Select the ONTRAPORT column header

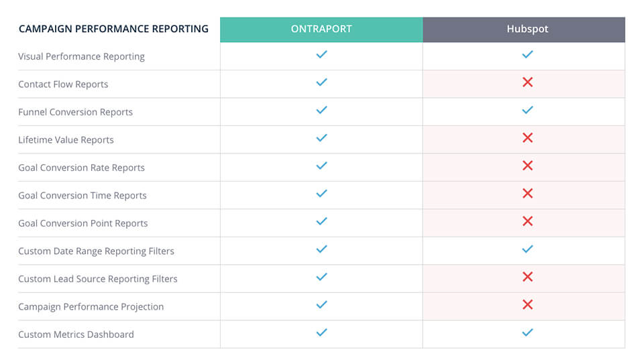[x=321, y=29]
